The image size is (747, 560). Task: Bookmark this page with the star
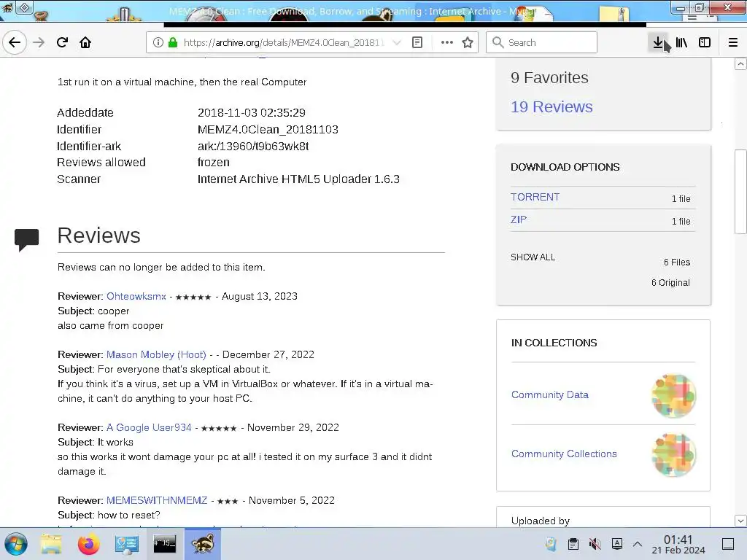[468, 42]
